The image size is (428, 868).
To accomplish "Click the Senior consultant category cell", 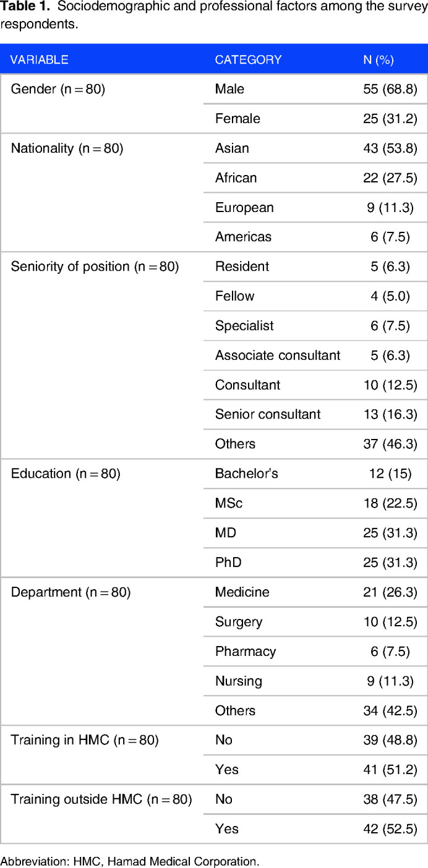I will coord(268,414).
